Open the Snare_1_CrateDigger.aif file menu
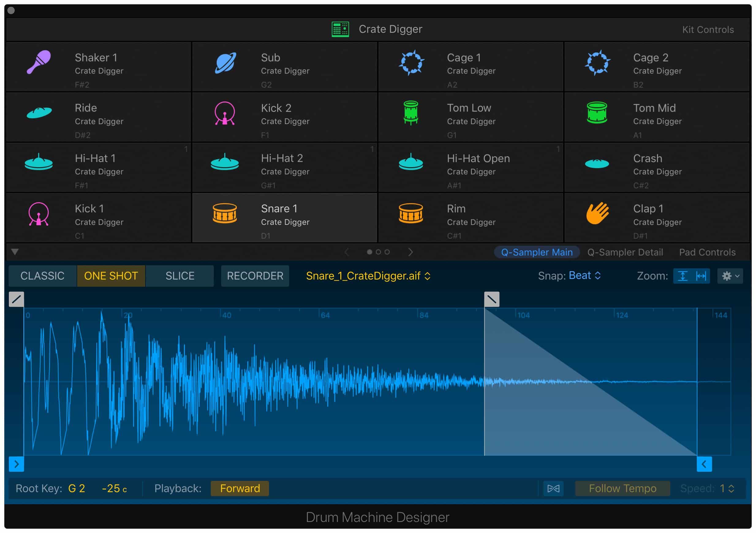The height and width of the screenshot is (533, 756). click(367, 276)
